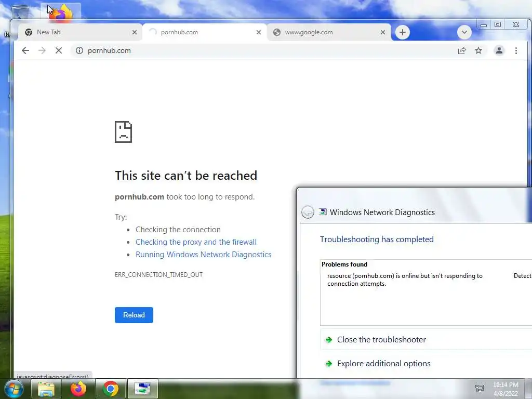Click 'Checking the connection' suggestion text

point(178,230)
